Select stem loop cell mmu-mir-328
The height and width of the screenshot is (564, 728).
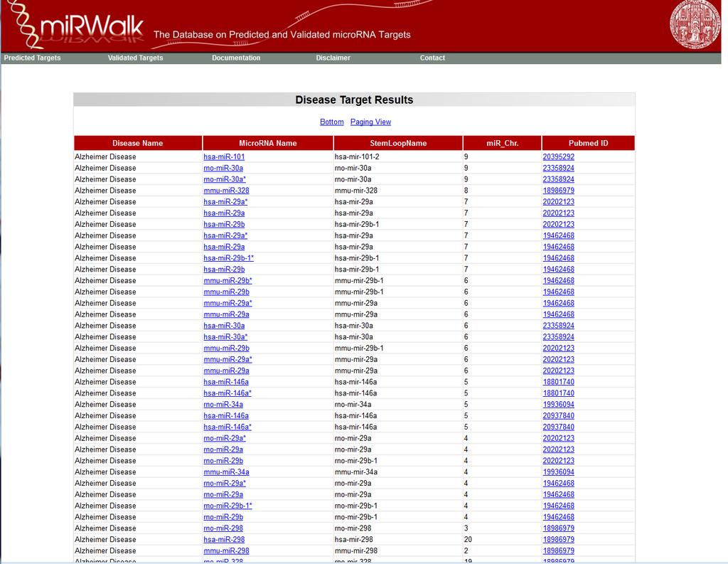tap(356, 191)
